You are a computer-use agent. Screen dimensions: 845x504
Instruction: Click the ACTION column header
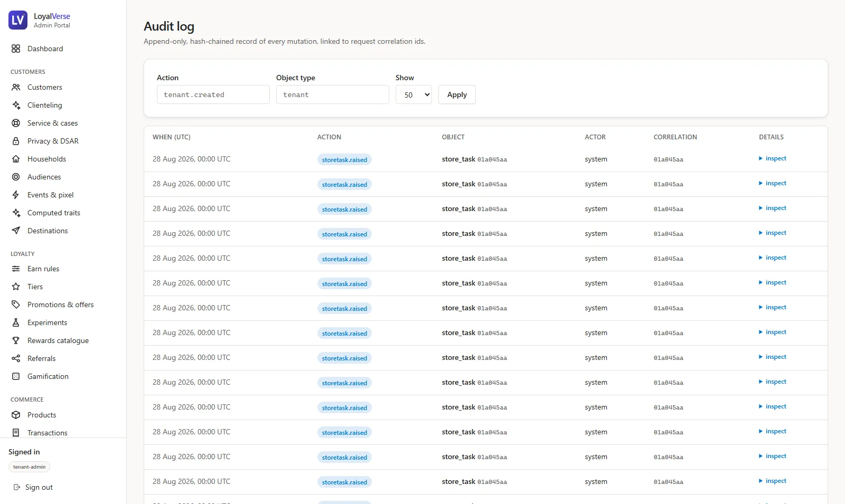click(329, 137)
